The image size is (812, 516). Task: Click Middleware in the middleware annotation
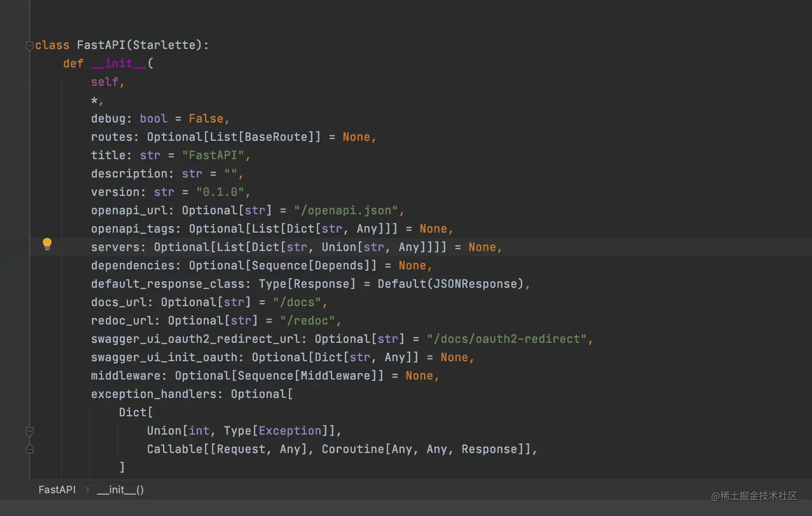coord(336,376)
